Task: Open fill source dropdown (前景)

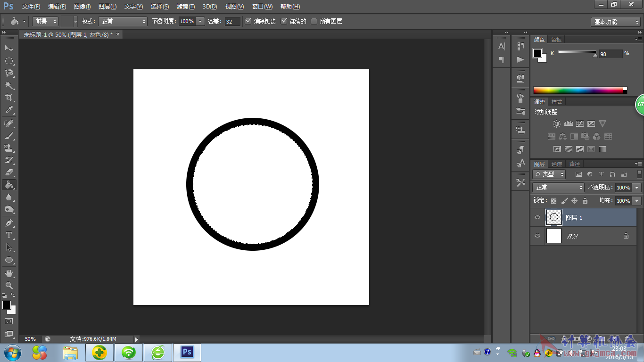Action: click(x=45, y=21)
